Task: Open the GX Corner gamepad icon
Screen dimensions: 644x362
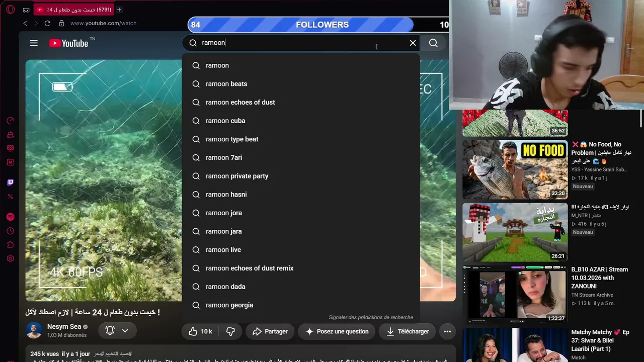Action: point(26,10)
